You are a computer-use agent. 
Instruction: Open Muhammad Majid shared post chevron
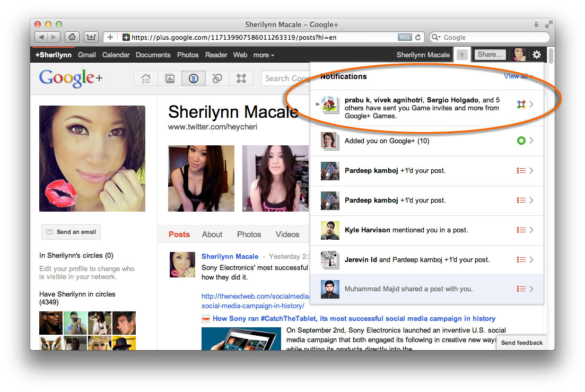tap(531, 289)
